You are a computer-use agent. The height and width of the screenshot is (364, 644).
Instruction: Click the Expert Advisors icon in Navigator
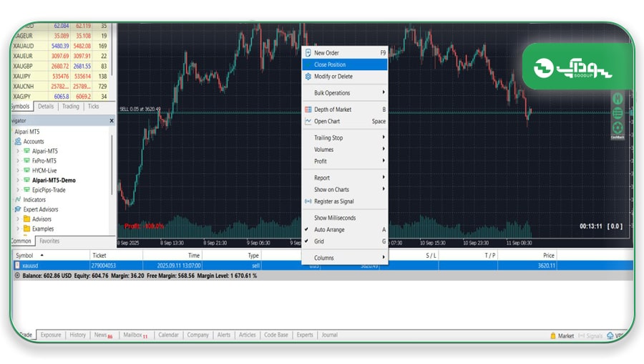tap(18, 209)
